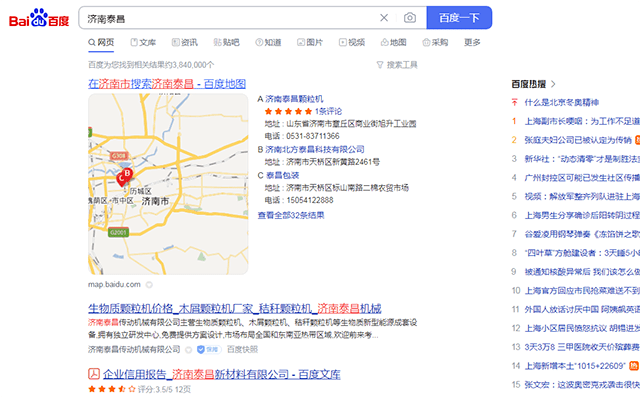Image resolution: width=640 pixels, height=397 pixels.
Task: Click phone number 15054122888
Action: click(310, 200)
